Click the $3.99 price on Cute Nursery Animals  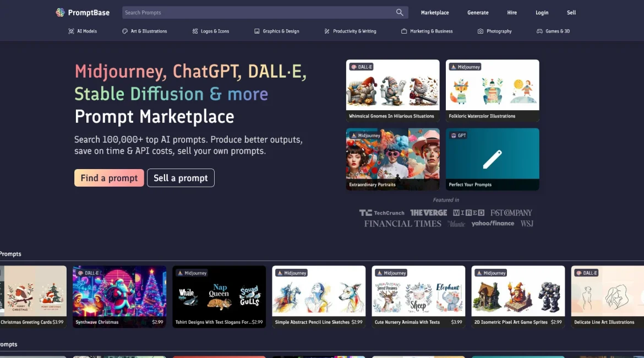click(x=457, y=322)
